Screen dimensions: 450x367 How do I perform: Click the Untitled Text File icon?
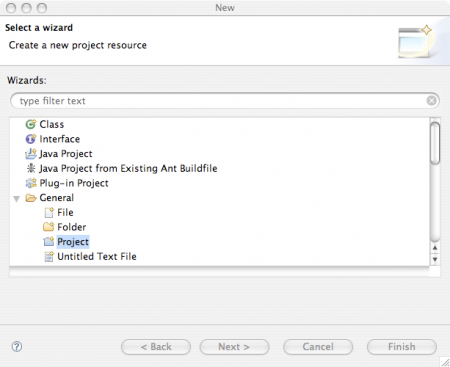tap(49, 256)
